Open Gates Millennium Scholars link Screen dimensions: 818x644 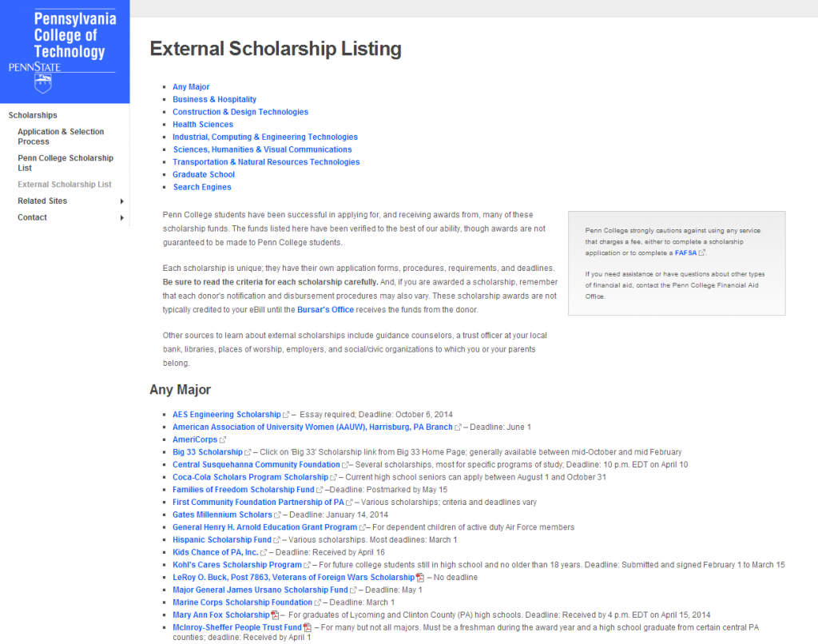pyautogui.click(x=222, y=515)
